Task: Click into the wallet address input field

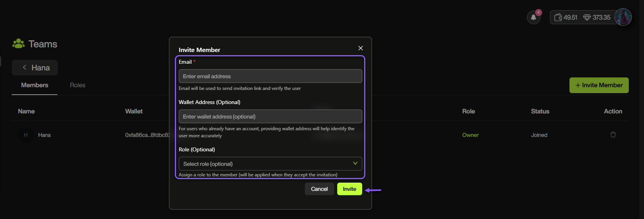Action: pos(270,117)
